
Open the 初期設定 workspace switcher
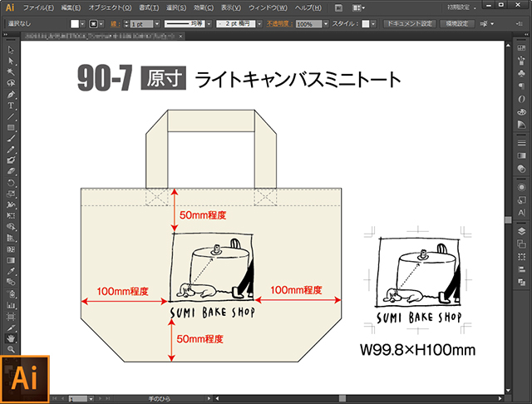[x=462, y=7]
